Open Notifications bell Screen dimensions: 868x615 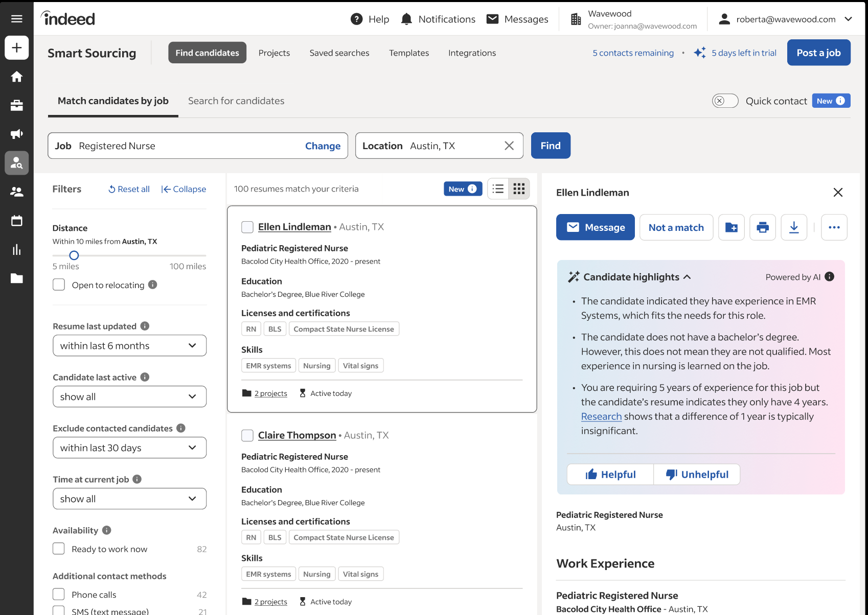pyautogui.click(x=406, y=19)
